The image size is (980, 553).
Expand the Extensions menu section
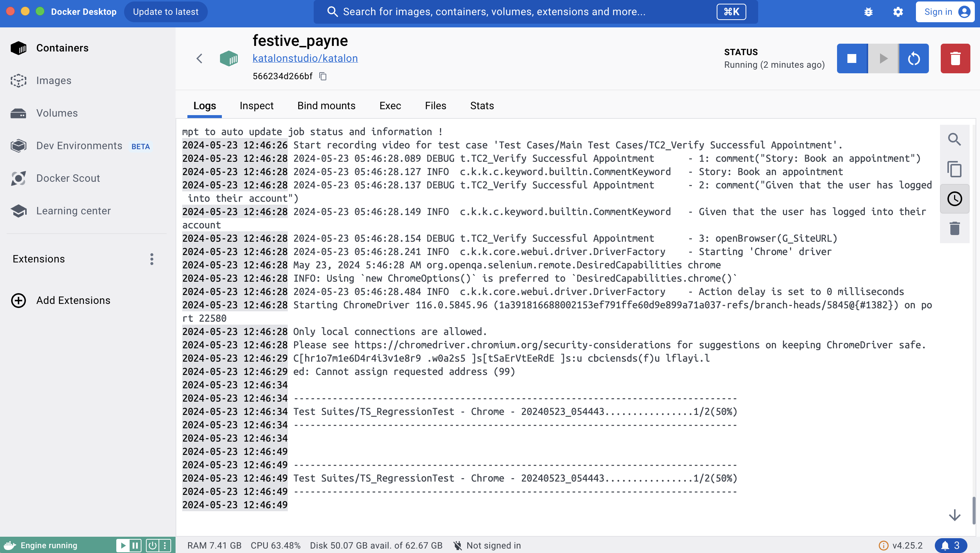tap(152, 259)
